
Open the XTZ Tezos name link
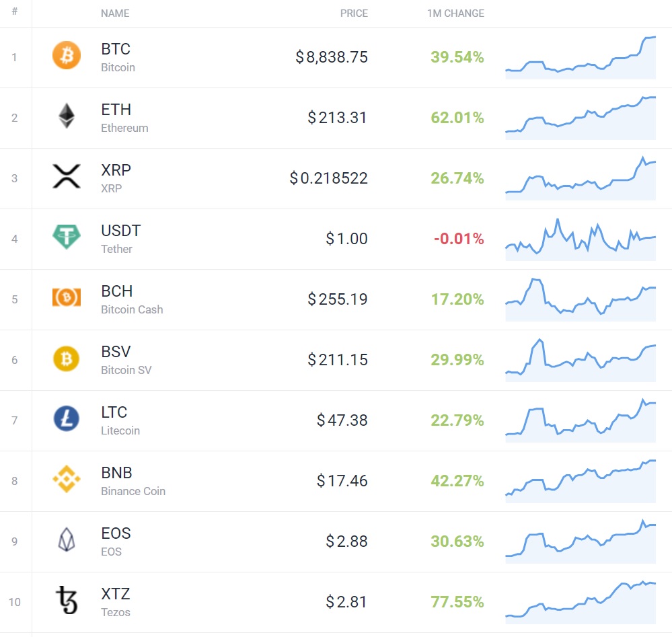[x=116, y=602]
